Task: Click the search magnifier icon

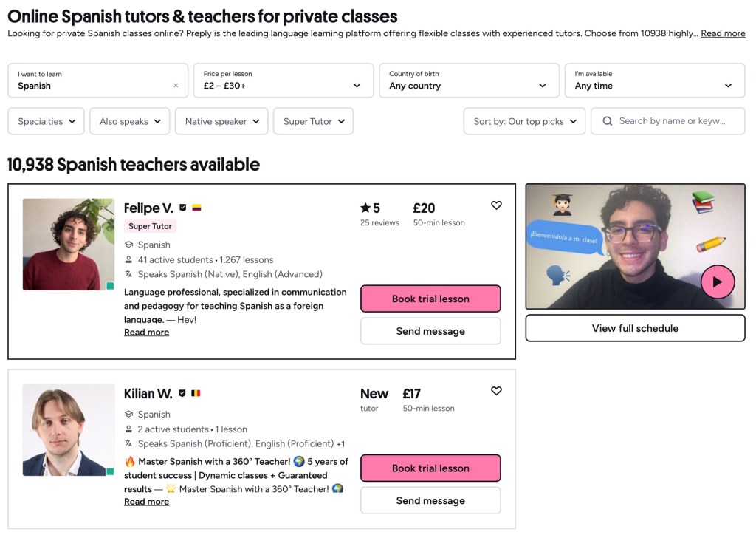Action: pos(608,121)
